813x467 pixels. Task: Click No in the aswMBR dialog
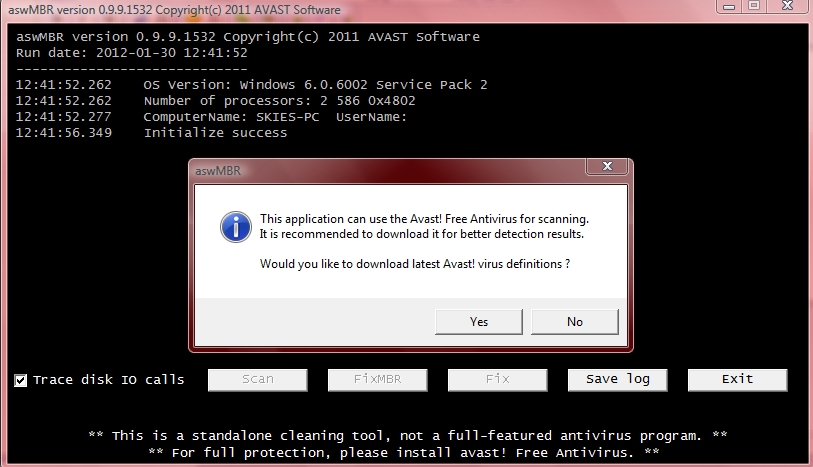click(x=574, y=322)
